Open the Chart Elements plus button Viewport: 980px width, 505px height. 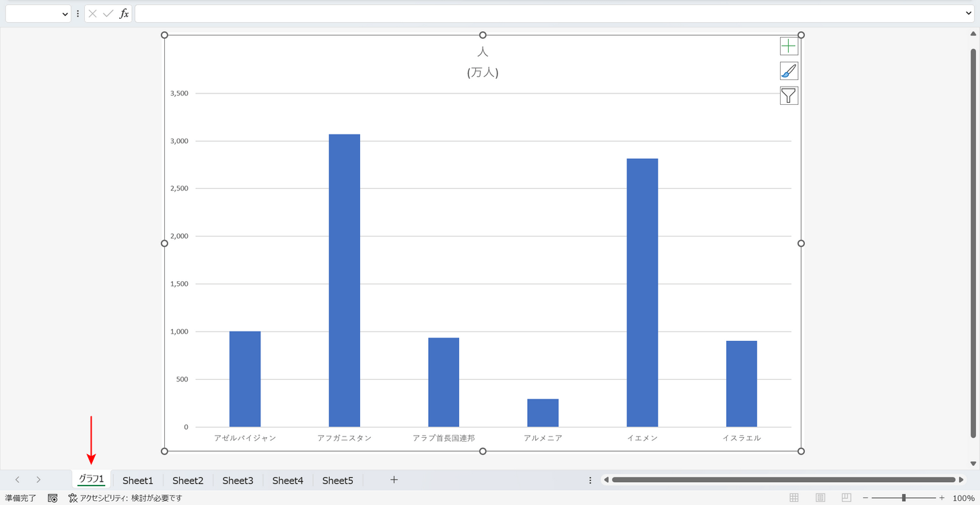click(x=789, y=46)
